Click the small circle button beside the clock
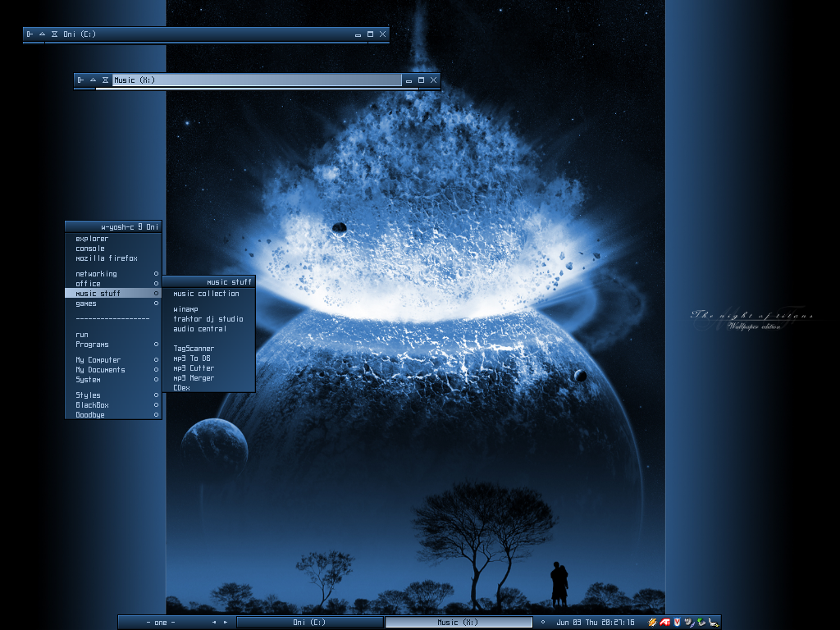The image size is (840, 630). [543, 622]
